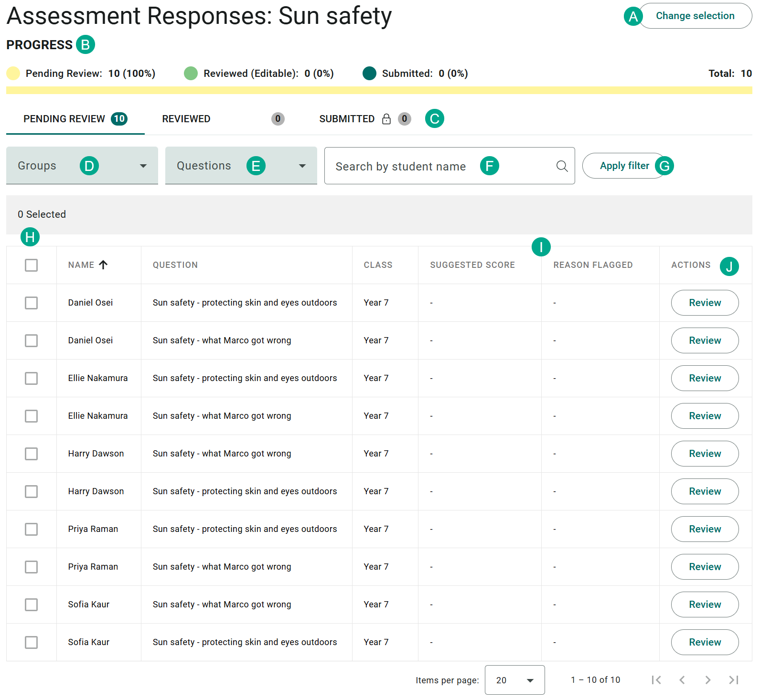
Task: Review Harry Dawson's protecting skin response
Action: tap(705, 491)
